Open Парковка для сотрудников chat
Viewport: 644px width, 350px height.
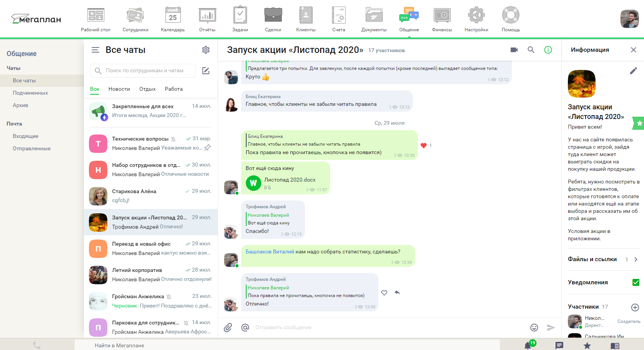pyautogui.click(x=151, y=328)
